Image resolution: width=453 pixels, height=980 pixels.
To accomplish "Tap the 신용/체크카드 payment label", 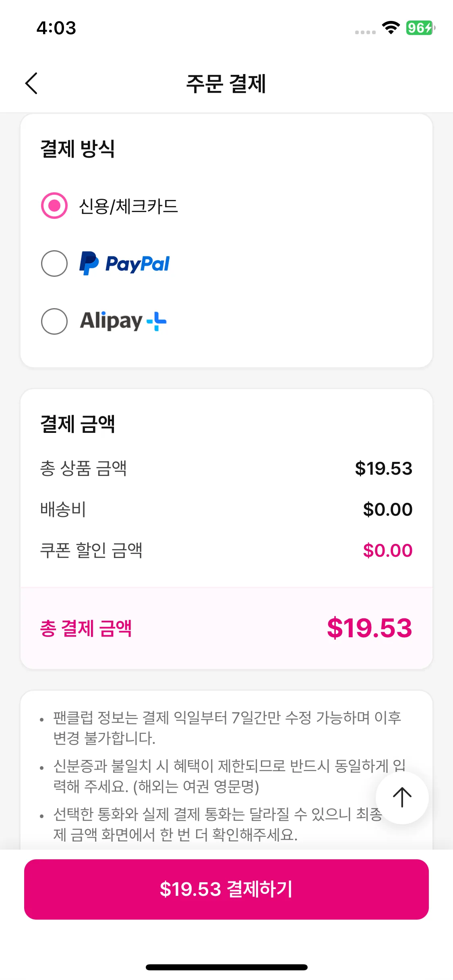I will [x=128, y=206].
